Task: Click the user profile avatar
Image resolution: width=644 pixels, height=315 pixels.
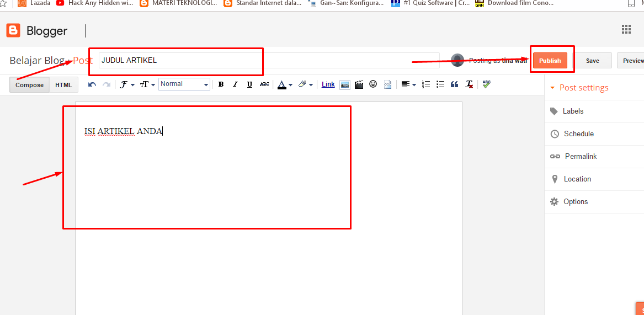Action: click(x=457, y=60)
